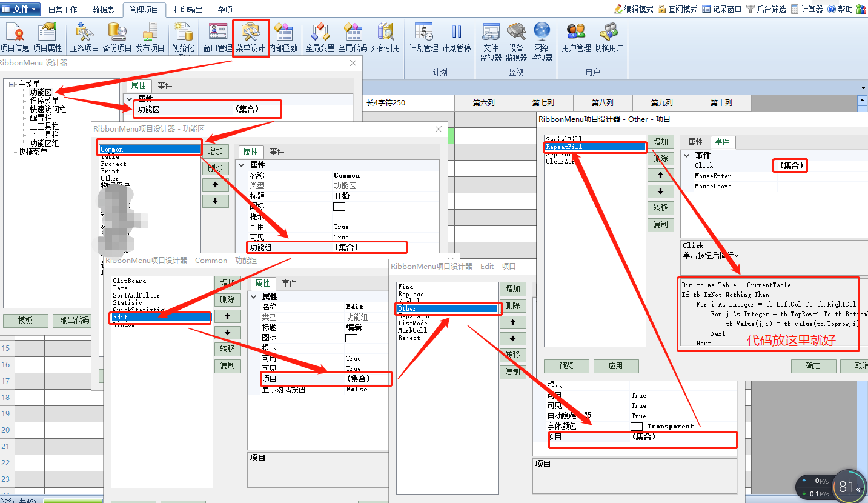Click 增加 in the 功能区 designer window

tap(216, 152)
